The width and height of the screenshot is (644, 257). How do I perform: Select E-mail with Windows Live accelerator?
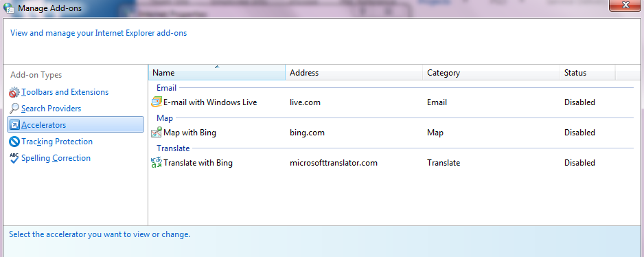[210, 102]
